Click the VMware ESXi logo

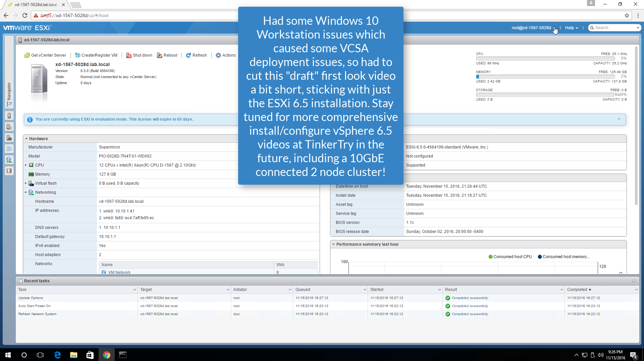tap(28, 28)
